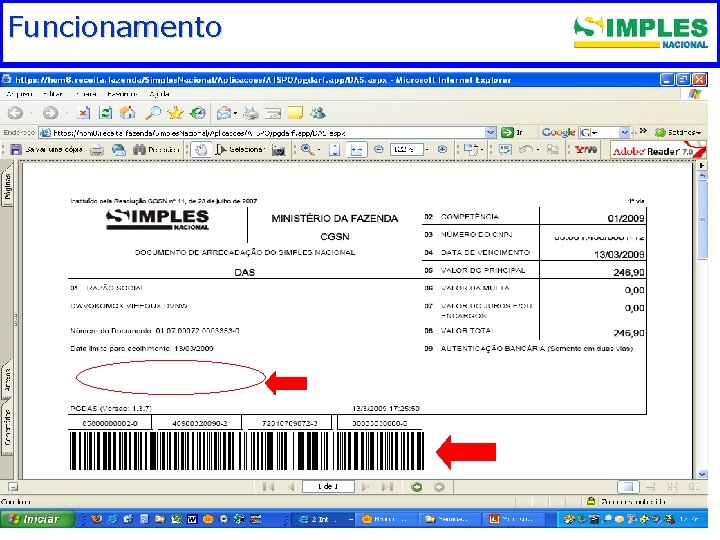Click the Snapshot camera tool
720x540 pixels.
point(278,150)
